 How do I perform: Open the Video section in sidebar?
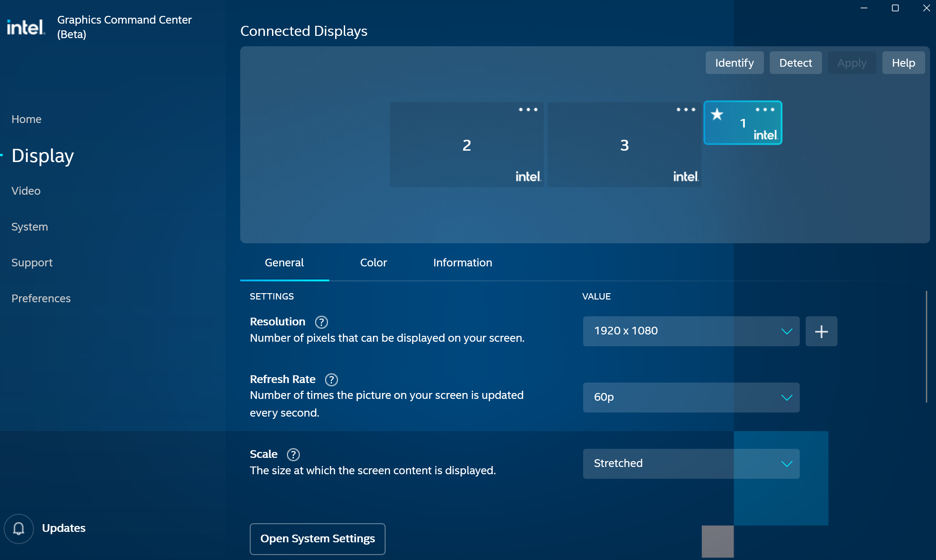click(26, 191)
